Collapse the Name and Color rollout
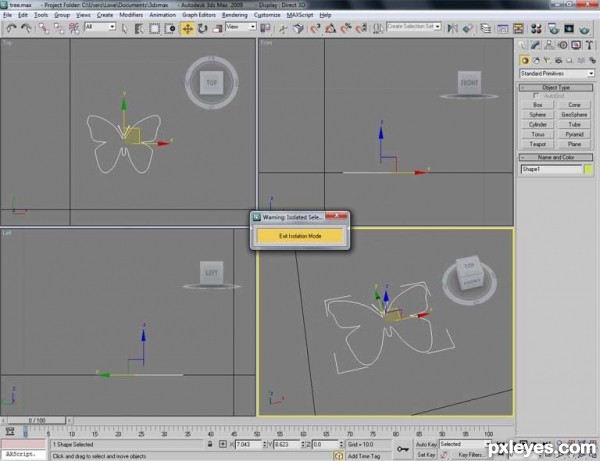600x461 pixels. point(556,157)
